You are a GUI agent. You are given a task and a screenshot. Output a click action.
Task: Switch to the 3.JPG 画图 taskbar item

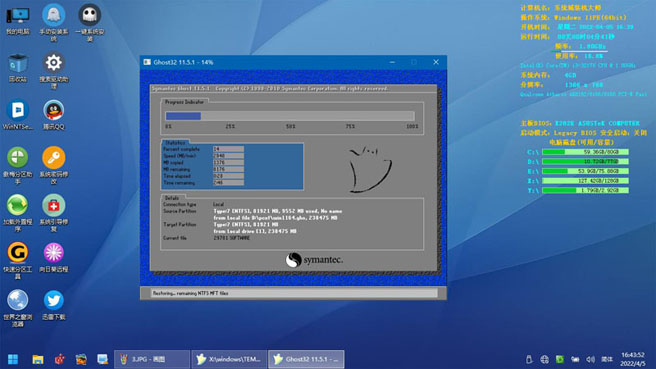152,359
